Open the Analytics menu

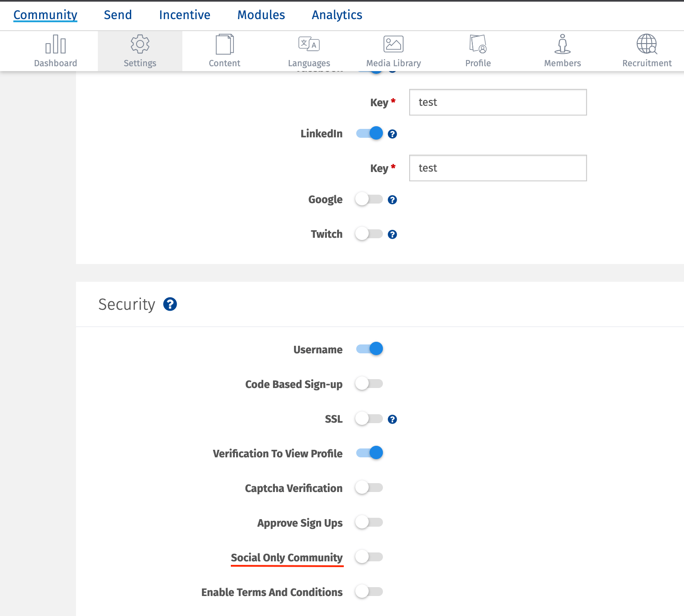click(337, 15)
